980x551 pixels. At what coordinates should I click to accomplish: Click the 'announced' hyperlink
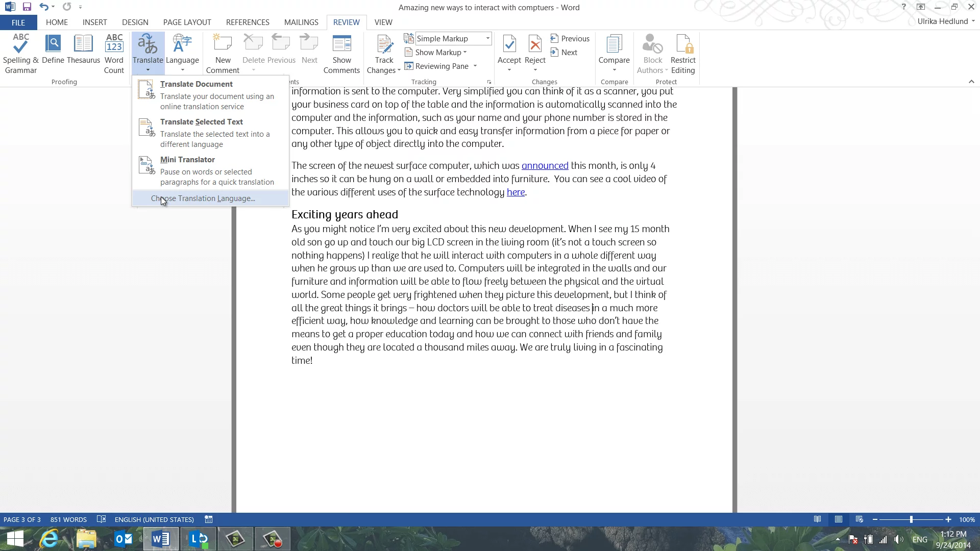pyautogui.click(x=545, y=166)
